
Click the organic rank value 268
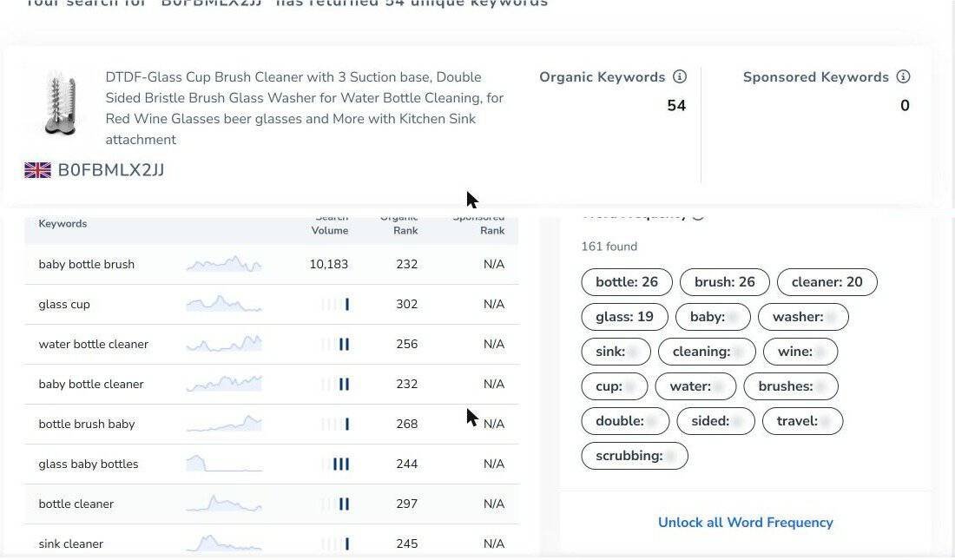point(407,424)
